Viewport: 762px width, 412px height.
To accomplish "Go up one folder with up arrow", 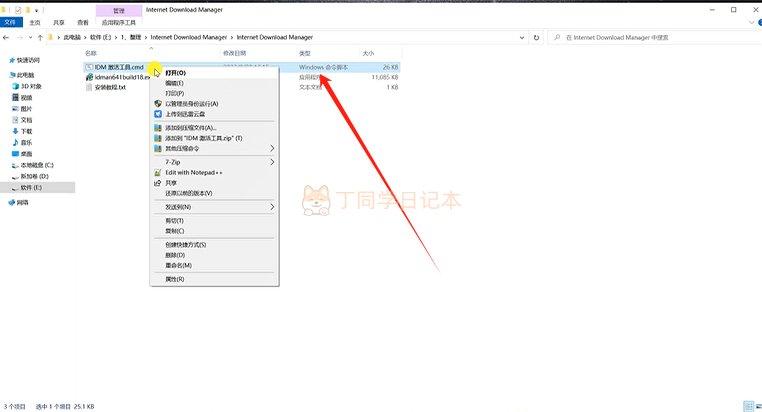I will pyautogui.click(x=40, y=37).
